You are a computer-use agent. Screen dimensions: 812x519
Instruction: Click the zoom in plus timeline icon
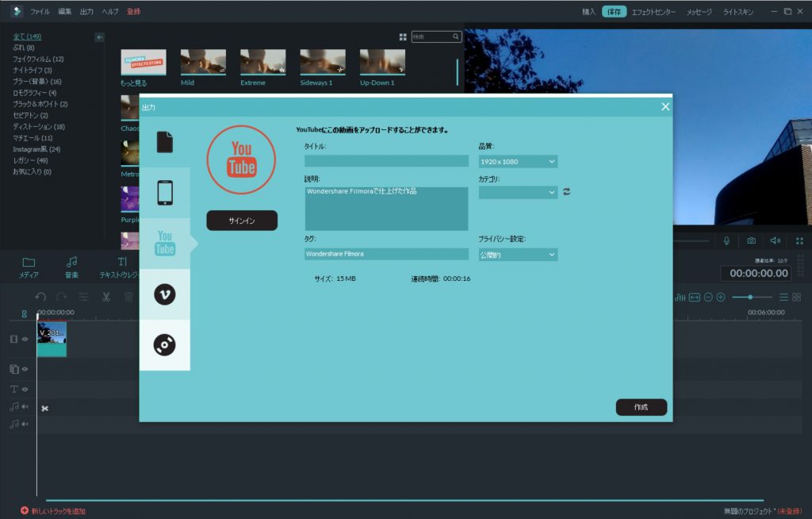pos(720,297)
